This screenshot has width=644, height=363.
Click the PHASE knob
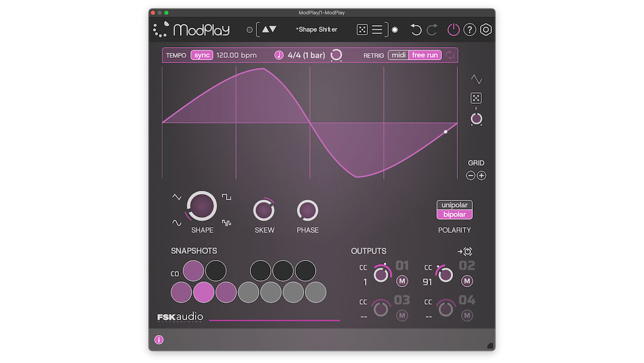coord(307,210)
